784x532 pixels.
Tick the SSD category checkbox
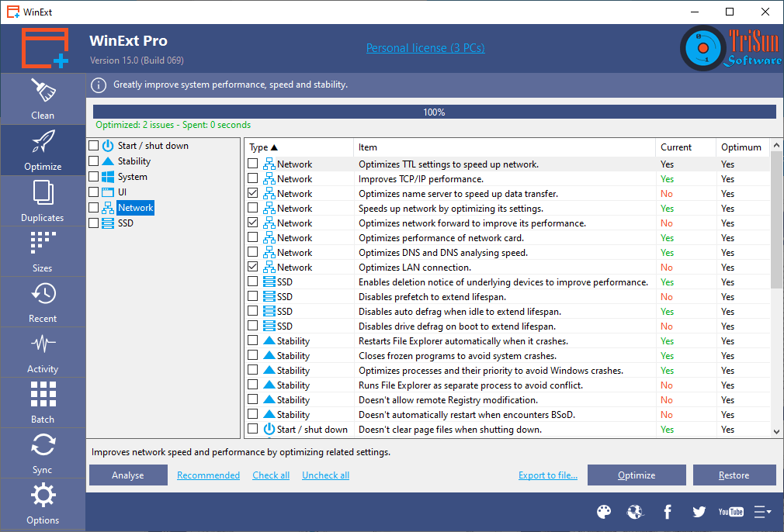coord(93,223)
